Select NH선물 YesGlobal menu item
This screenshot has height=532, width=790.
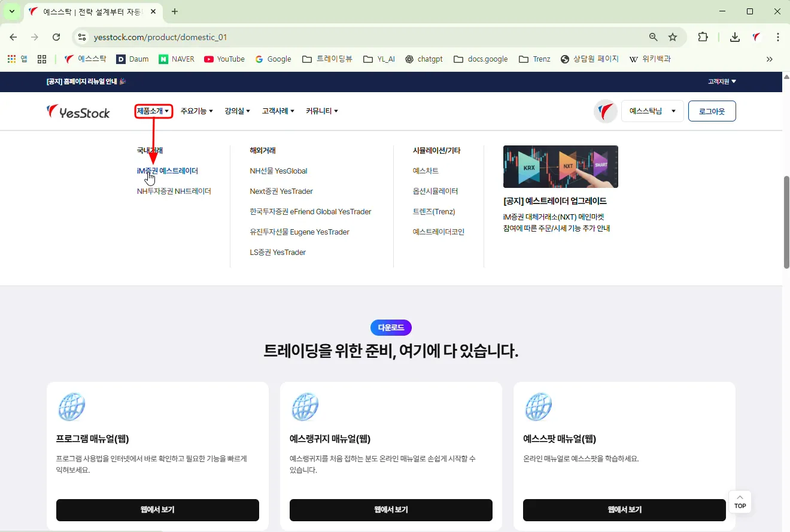coord(279,171)
